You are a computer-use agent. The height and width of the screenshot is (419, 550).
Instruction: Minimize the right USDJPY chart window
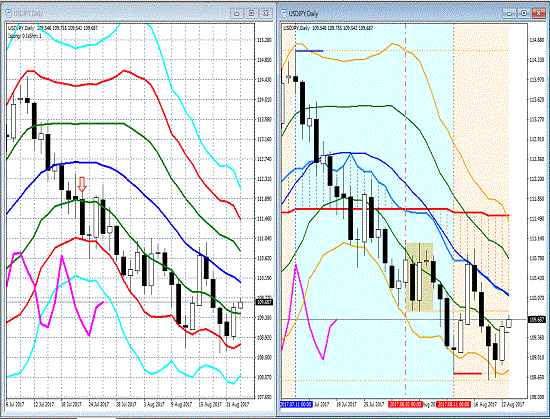(x=509, y=13)
